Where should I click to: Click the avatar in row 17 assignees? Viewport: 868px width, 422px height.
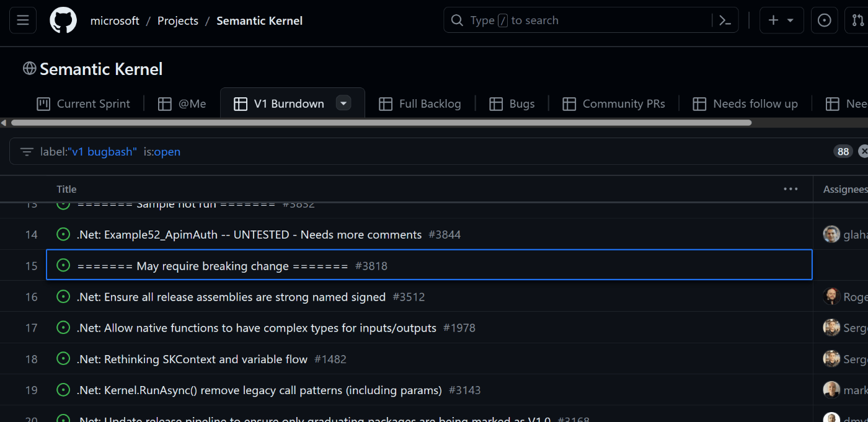(x=831, y=327)
